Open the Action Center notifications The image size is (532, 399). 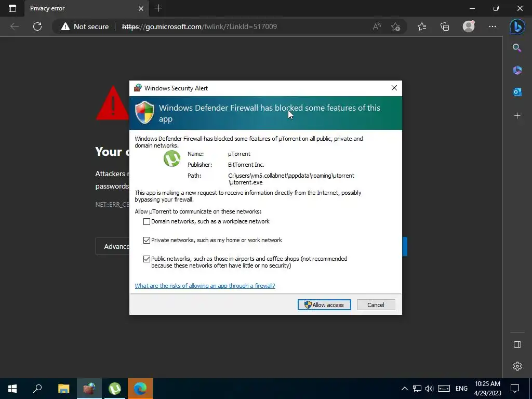tap(515, 389)
